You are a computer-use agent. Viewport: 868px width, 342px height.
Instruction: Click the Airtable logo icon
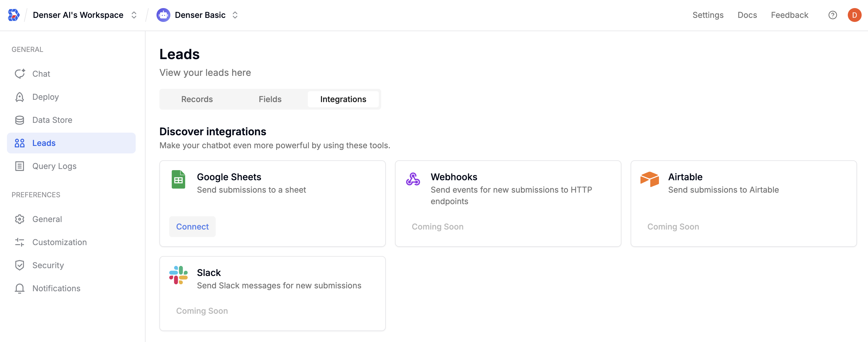pos(650,179)
